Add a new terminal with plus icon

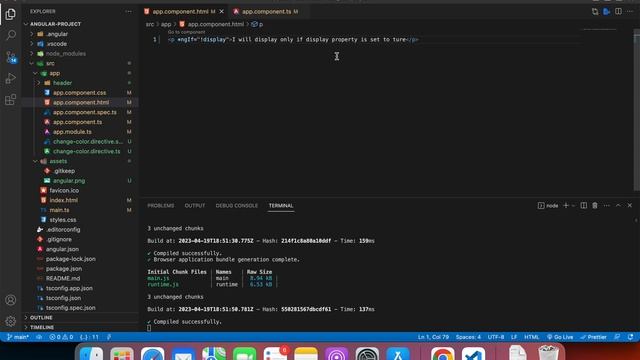point(566,205)
